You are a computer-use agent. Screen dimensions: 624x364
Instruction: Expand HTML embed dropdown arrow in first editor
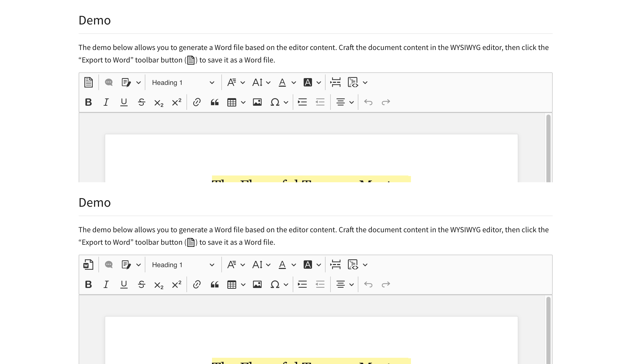pos(365,83)
